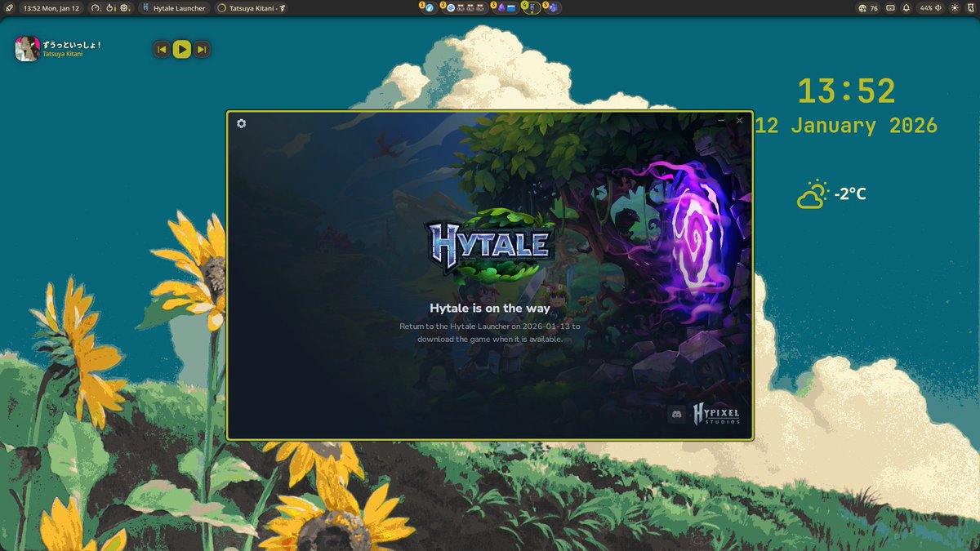Click the Hytale Launcher window title in bar
This screenshot has width=980, height=551.
(173, 8)
